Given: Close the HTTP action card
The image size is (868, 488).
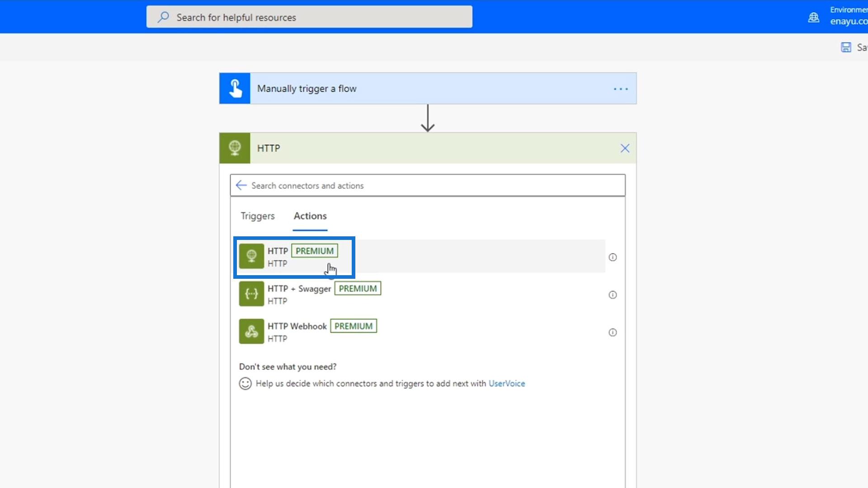Looking at the screenshot, I should coord(625,148).
